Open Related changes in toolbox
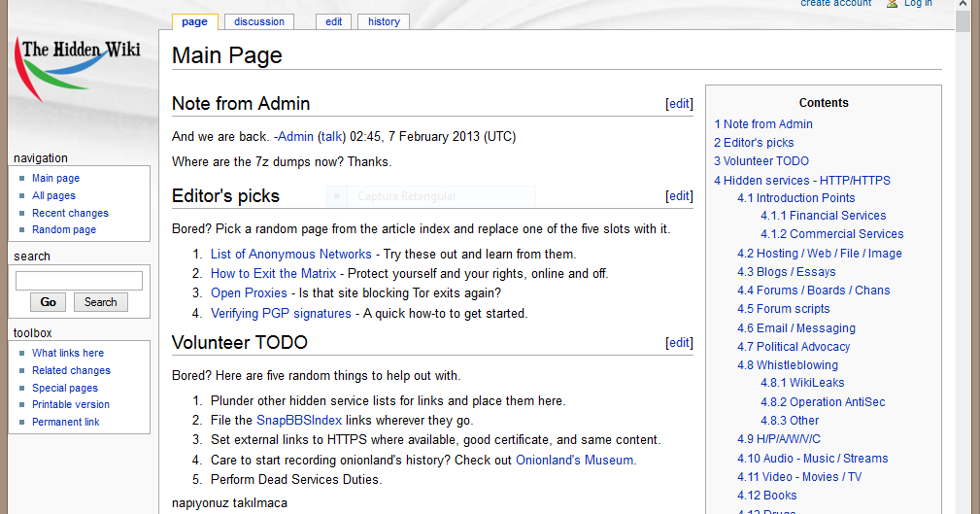Image resolution: width=980 pixels, height=514 pixels. pyautogui.click(x=71, y=370)
